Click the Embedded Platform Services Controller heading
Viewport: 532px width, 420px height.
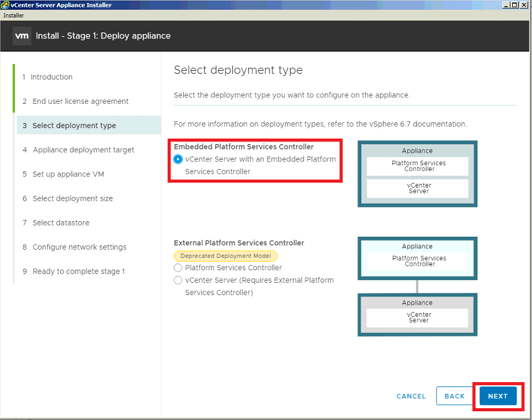tap(243, 147)
